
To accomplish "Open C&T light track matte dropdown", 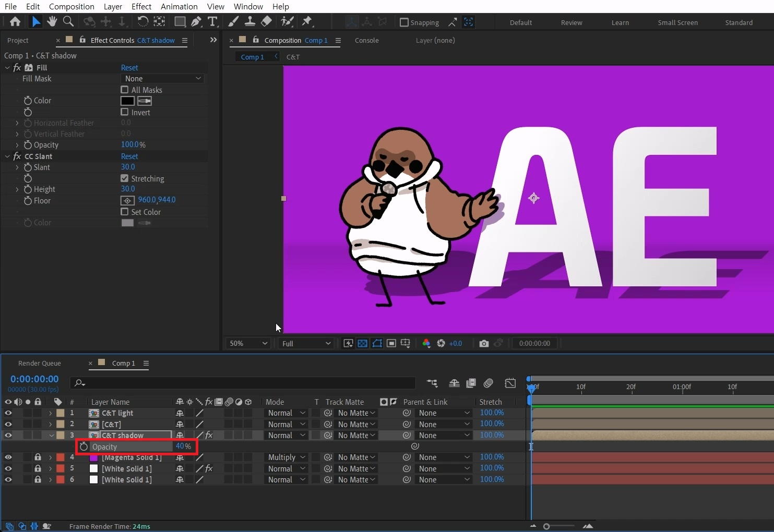I will (x=356, y=413).
